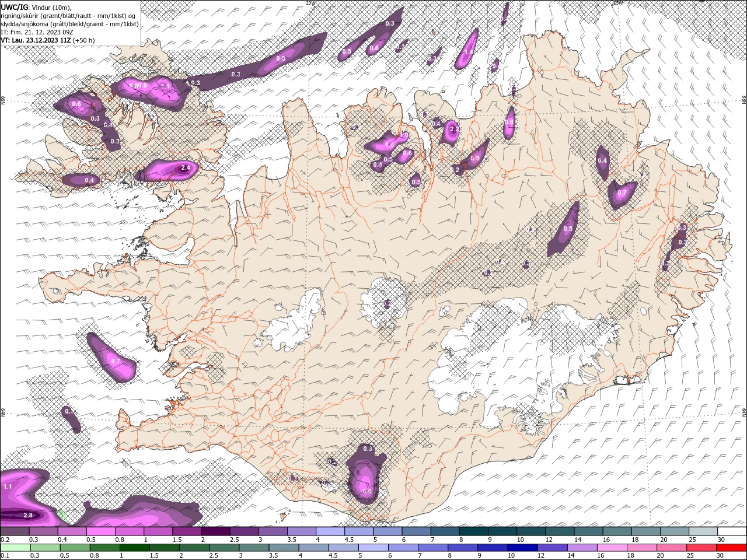Click the 'slydda/snjókoma' legend description line
This screenshot has height=560, width=747.
(69, 24)
